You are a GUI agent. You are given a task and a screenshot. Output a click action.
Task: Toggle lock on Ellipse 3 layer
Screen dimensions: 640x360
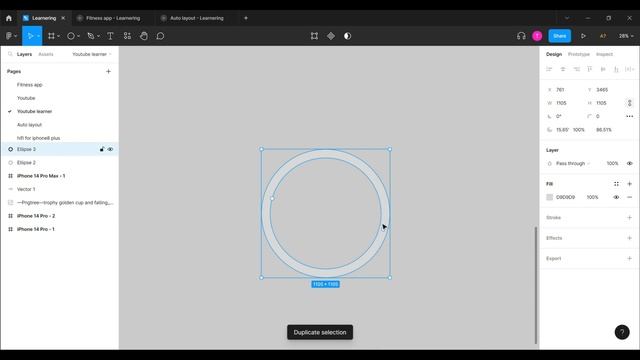(102, 149)
